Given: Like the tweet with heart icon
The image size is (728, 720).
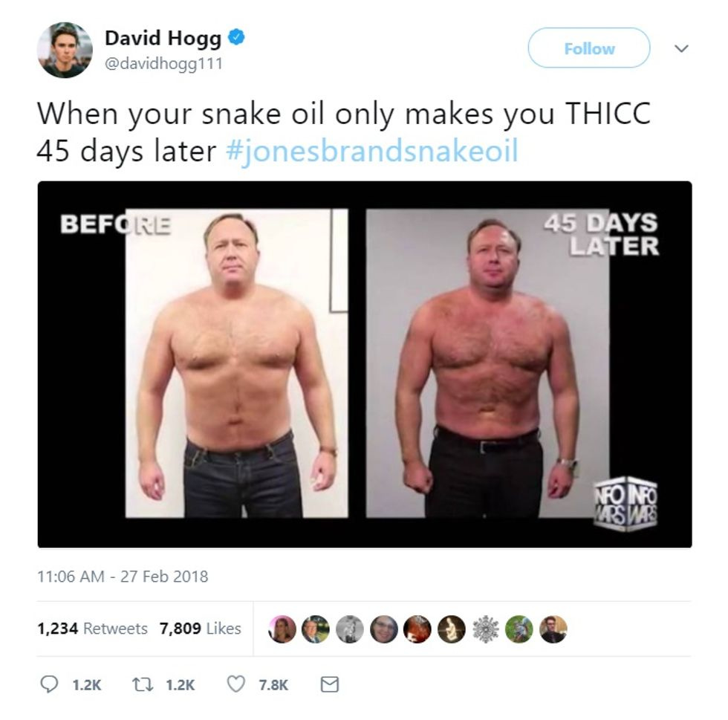Looking at the screenshot, I should [236, 684].
